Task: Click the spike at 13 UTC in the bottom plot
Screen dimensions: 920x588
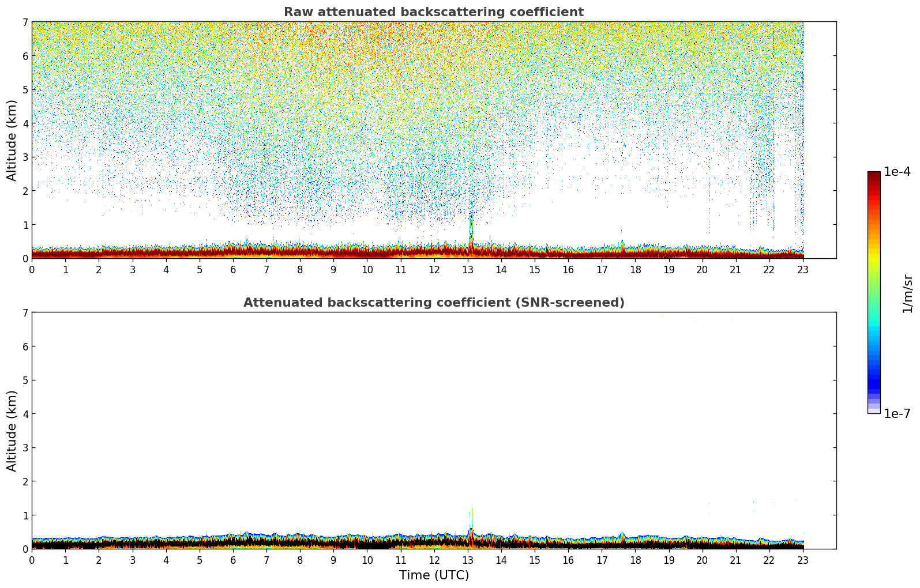Action: pos(471,527)
